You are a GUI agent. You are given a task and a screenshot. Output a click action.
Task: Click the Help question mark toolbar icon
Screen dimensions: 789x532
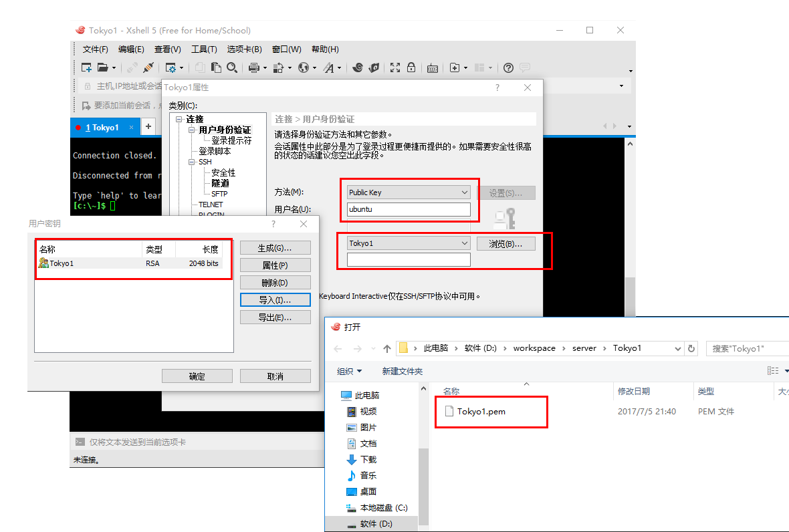509,68
